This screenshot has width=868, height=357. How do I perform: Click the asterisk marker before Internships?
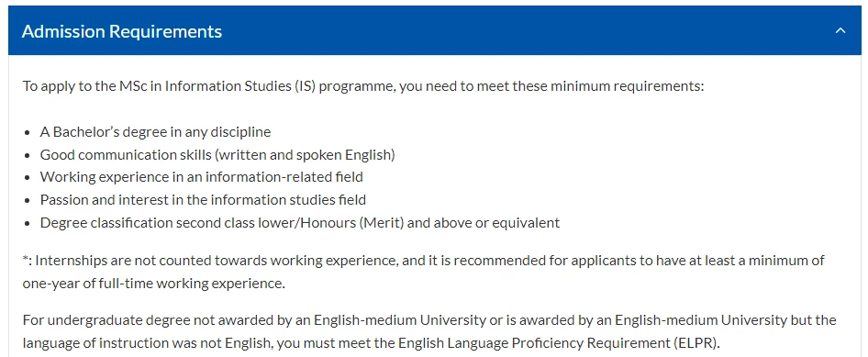pyautogui.click(x=26, y=259)
